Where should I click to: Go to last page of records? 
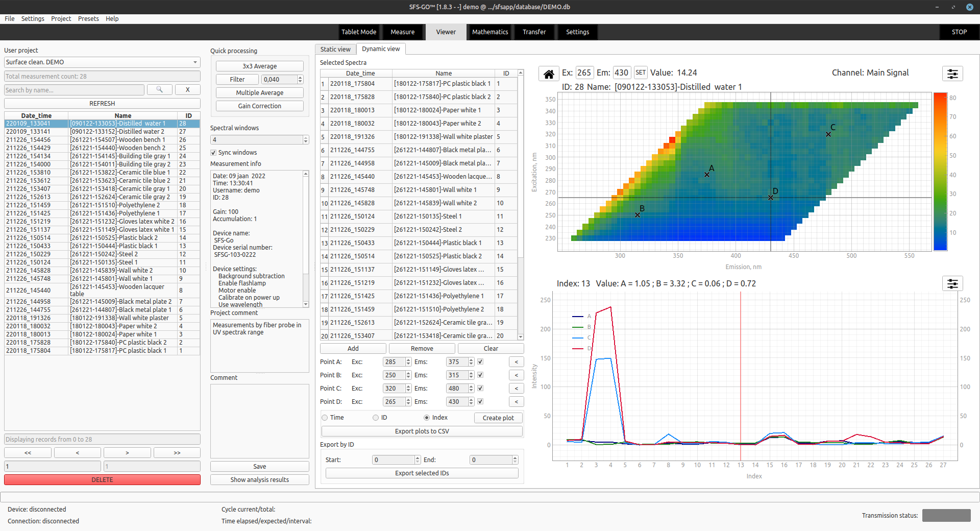177,453
